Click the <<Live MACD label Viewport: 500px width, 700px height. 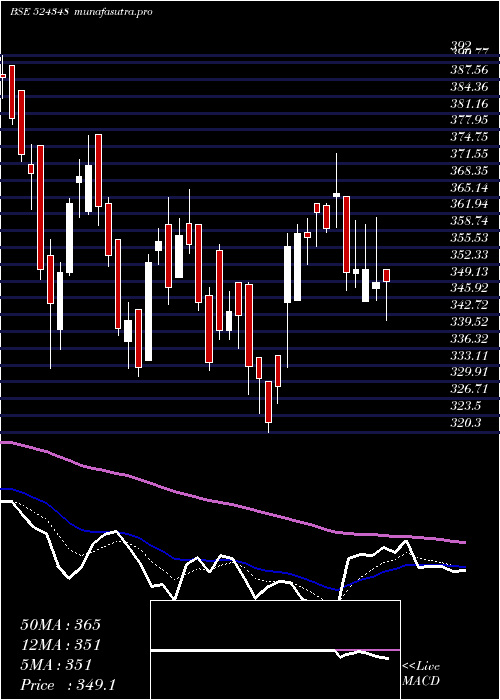[421, 674]
